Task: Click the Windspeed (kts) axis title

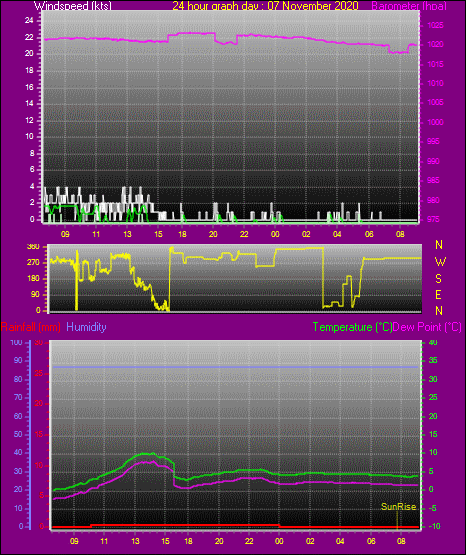Action: pyautogui.click(x=73, y=6)
